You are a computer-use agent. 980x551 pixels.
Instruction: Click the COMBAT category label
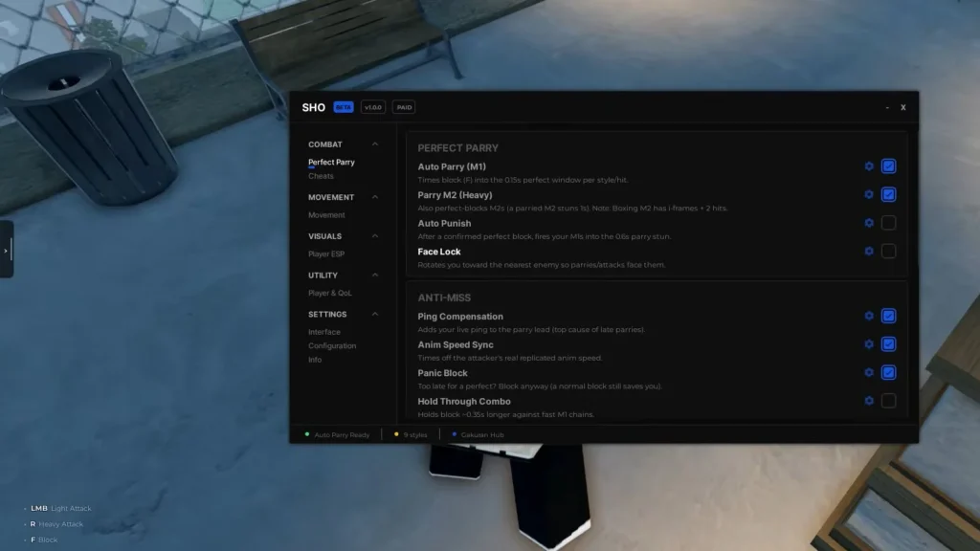tap(325, 144)
